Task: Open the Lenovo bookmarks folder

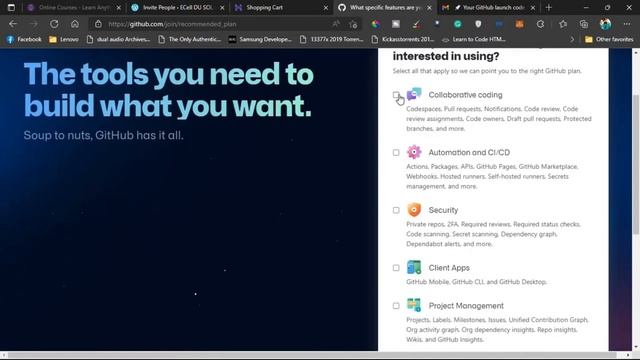Action: click(x=64, y=40)
